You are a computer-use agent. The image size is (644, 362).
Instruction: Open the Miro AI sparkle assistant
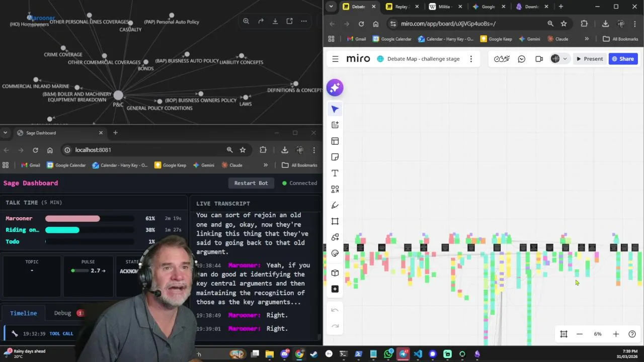tap(335, 87)
